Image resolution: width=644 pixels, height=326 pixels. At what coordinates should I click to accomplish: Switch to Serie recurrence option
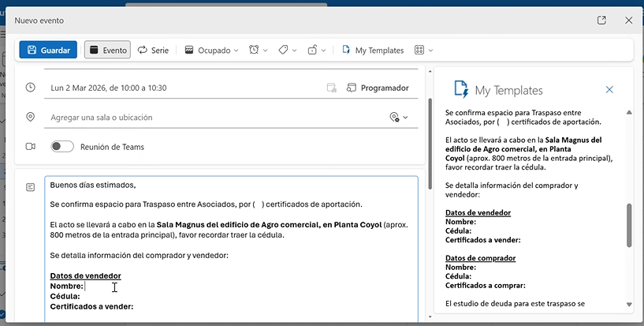(153, 50)
